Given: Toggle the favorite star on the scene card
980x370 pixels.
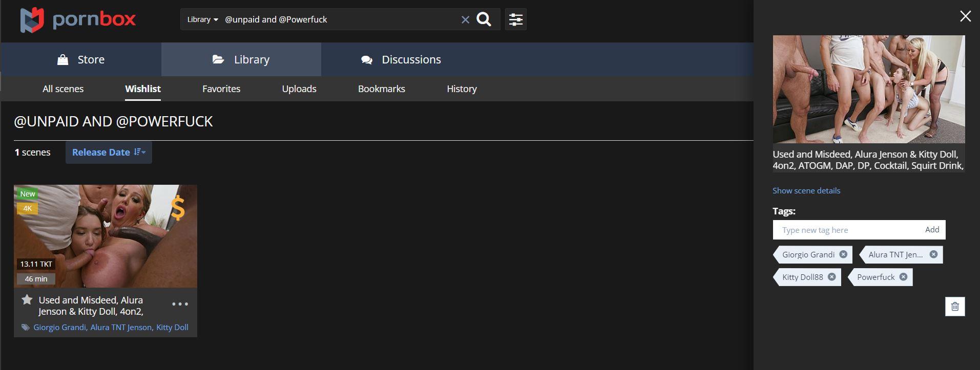Looking at the screenshot, I should click(27, 300).
